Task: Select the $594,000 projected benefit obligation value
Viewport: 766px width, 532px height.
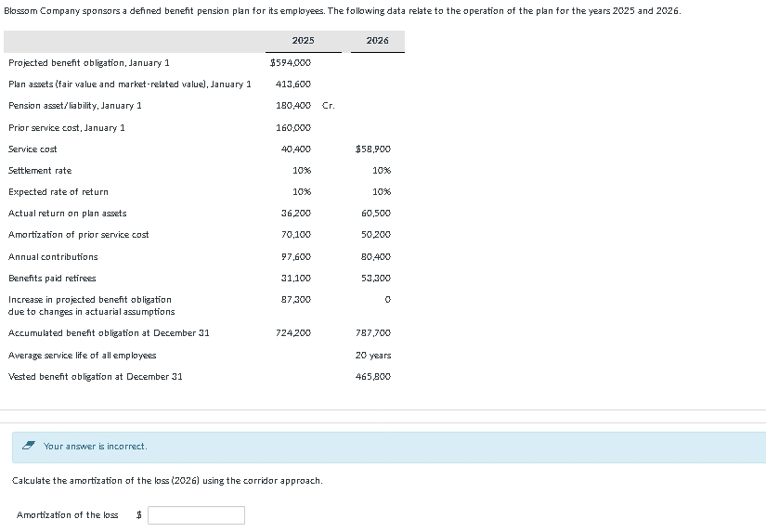Action: tap(291, 62)
